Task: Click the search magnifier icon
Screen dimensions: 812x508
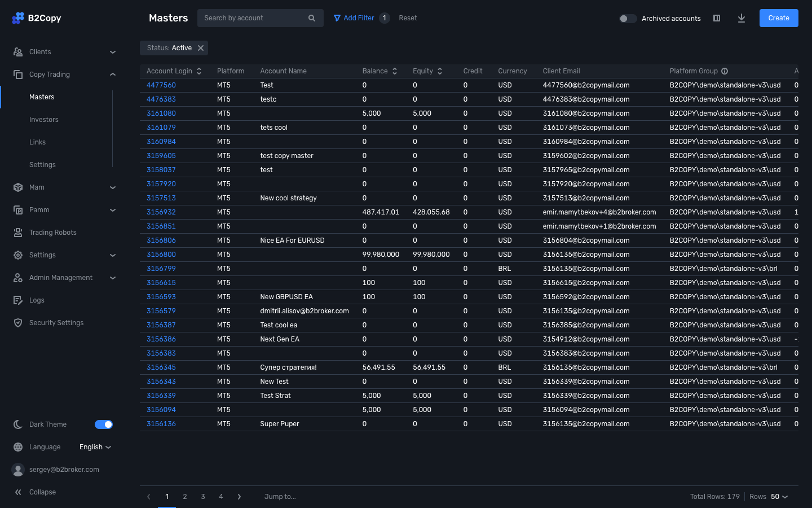Action: pos(312,18)
